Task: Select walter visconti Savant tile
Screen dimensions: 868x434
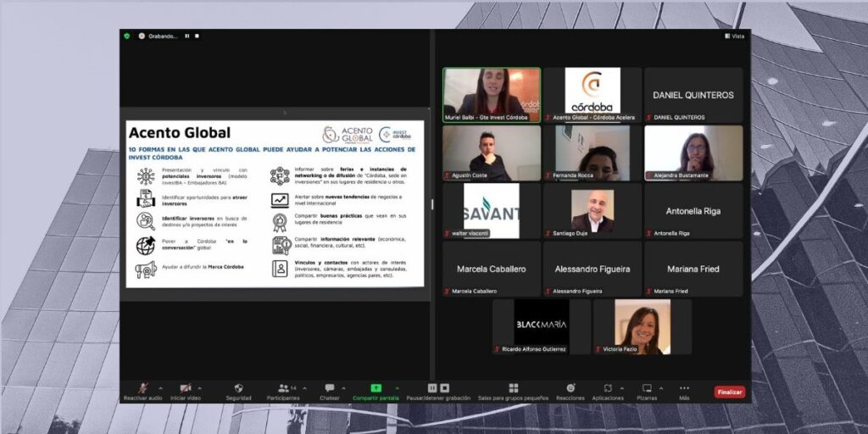Action: pos(492,211)
